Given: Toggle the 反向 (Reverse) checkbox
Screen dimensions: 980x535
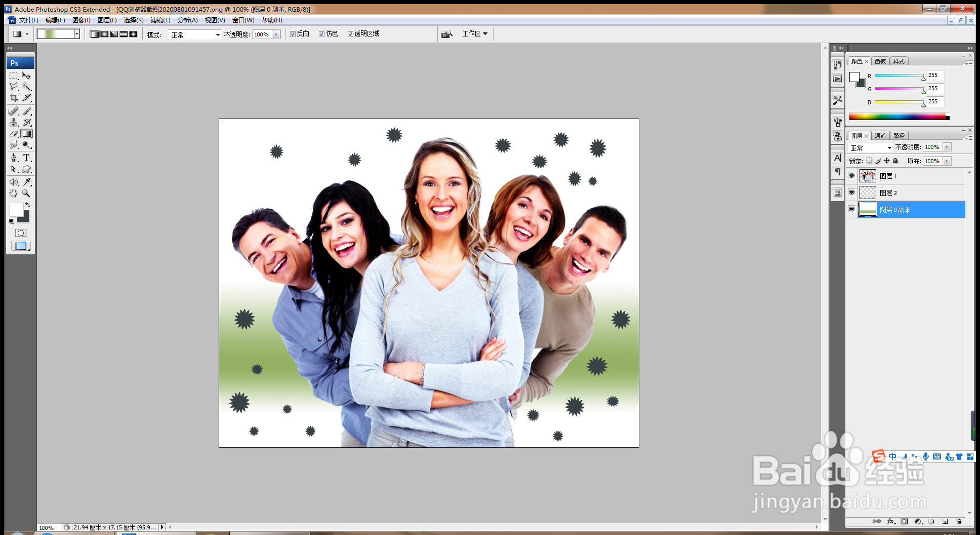Looking at the screenshot, I should [293, 34].
